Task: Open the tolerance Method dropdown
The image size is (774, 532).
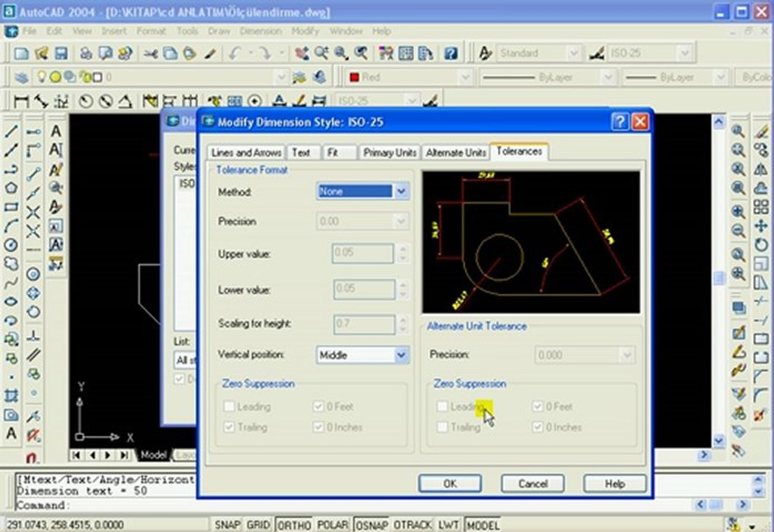Action: pyautogui.click(x=401, y=191)
